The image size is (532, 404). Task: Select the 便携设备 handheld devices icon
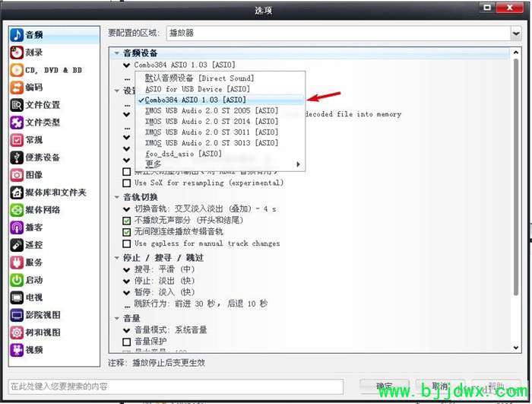17,157
